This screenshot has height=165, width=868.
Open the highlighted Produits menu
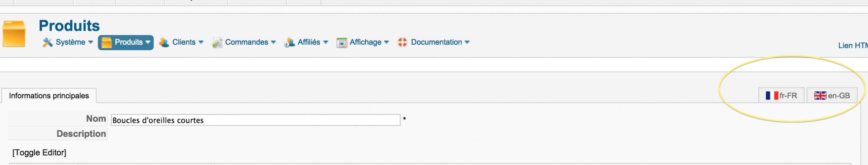click(x=126, y=42)
